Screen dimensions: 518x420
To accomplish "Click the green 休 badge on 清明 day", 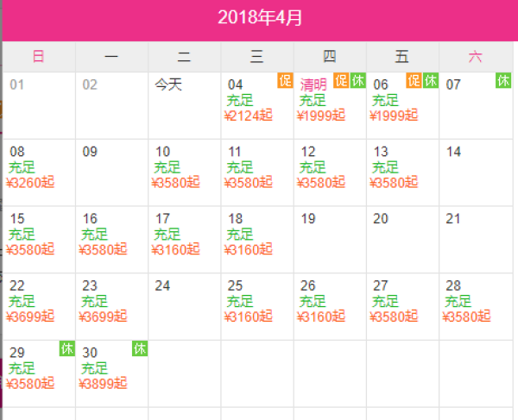I will pyautogui.click(x=357, y=80).
